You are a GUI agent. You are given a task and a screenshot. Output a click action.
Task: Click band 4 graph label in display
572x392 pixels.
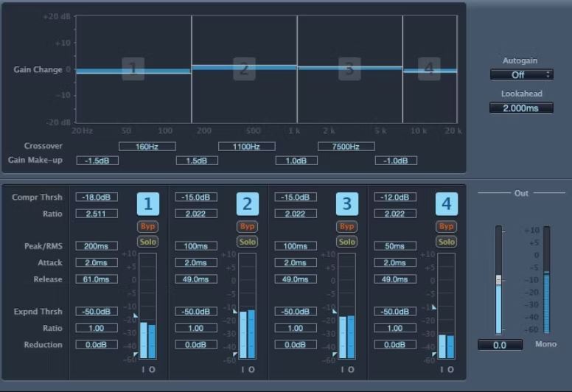(x=429, y=69)
